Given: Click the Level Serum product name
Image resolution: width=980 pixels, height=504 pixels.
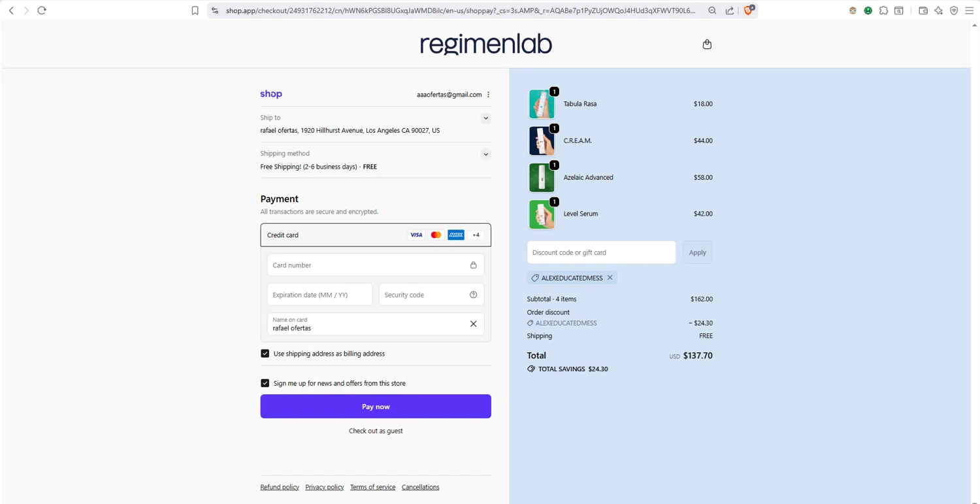Looking at the screenshot, I should (x=581, y=214).
